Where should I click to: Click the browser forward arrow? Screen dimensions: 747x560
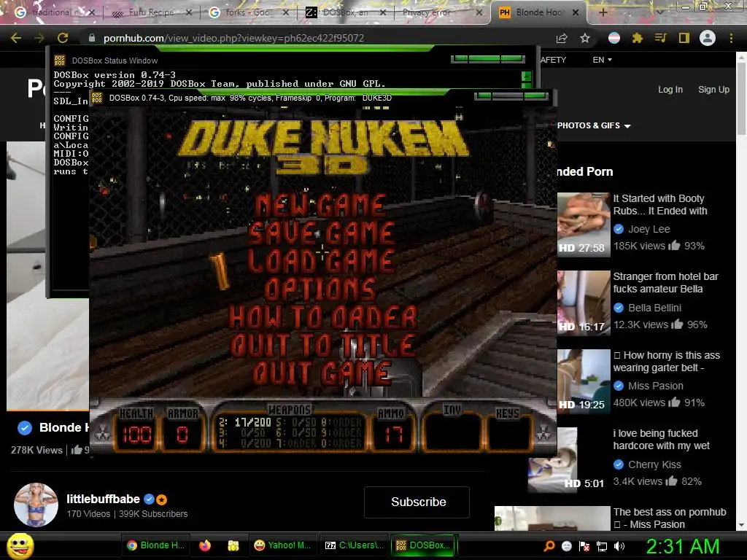pos(39,38)
